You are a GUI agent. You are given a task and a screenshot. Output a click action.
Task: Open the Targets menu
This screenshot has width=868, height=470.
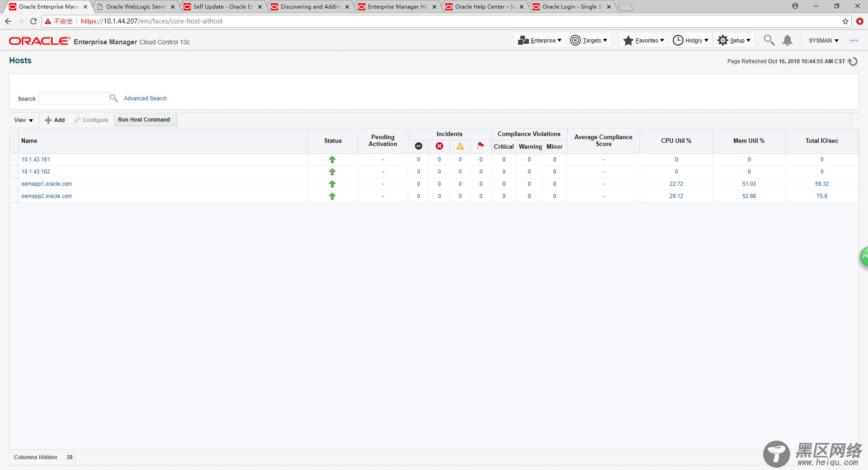coord(589,40)
